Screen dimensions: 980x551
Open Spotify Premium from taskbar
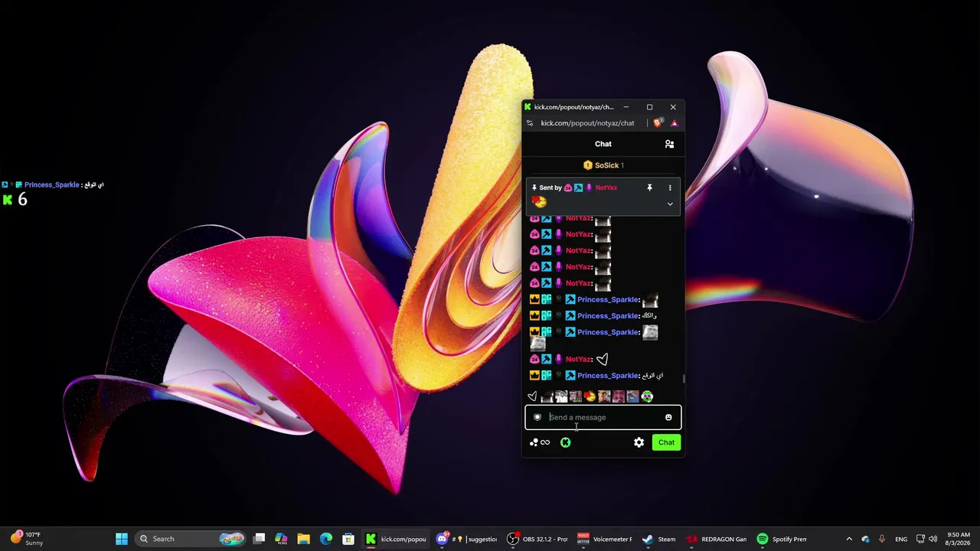(x=782, y=539)
